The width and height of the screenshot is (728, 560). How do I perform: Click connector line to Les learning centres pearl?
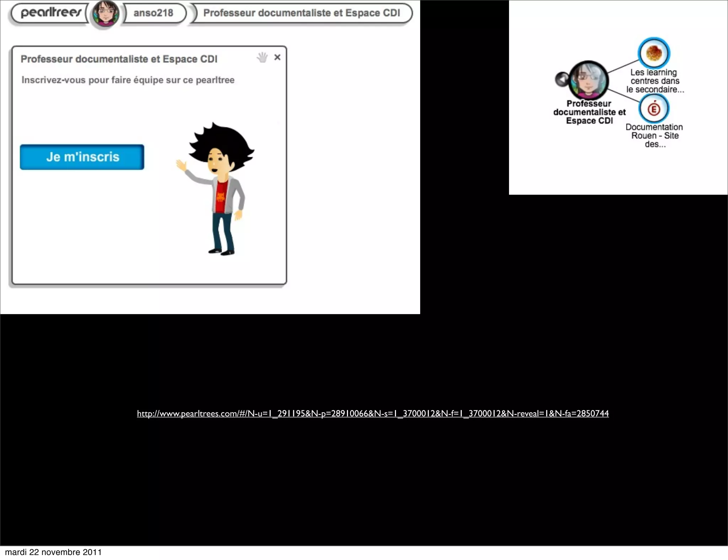tap(623, 66)
